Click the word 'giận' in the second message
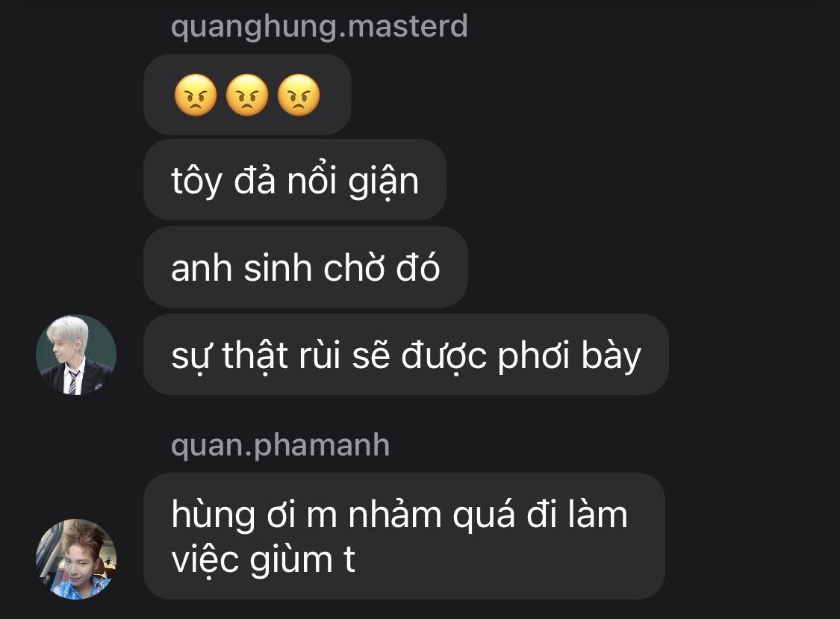840x619 pixels. 383,182
